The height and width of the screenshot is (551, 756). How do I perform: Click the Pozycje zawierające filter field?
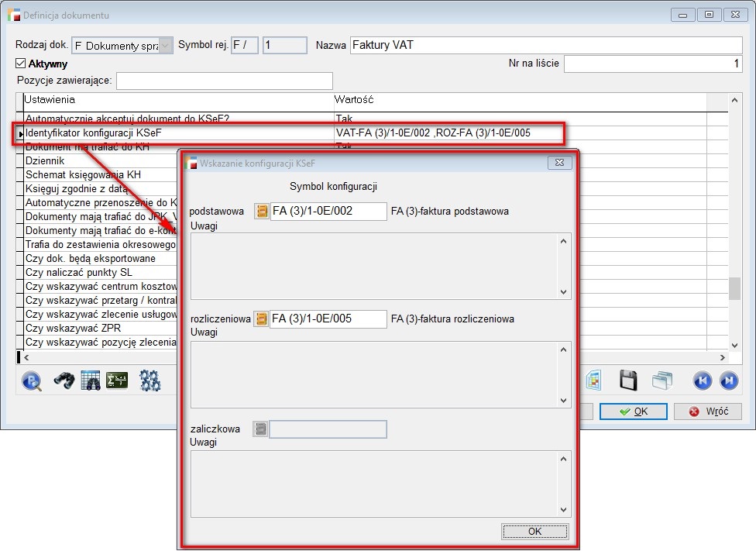point(224,81)
